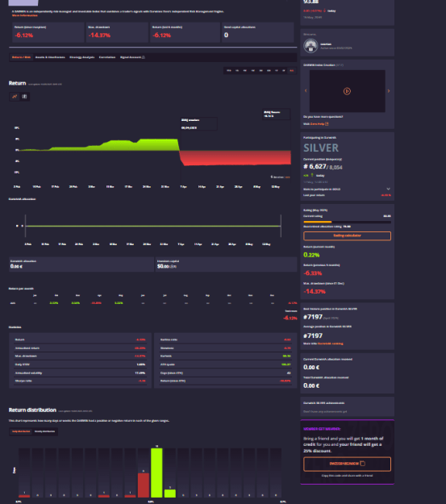Click the Return distribution heading
The height and width of the screenshot is (504, 446).
[x=32, y=410]
